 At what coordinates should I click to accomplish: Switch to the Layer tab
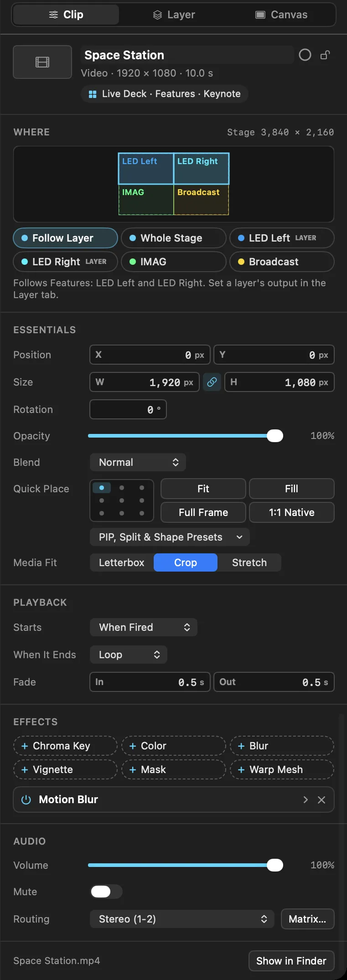click(x=174, y=15)
